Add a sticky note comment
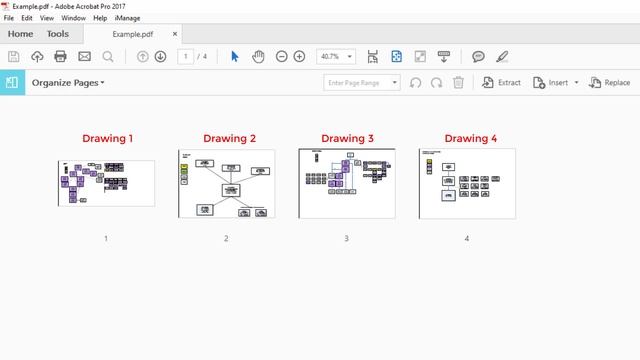This screenshot has width=640, height=360. pos(478,56)
